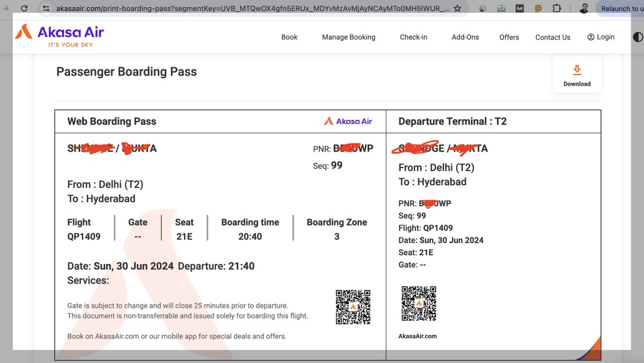This screenshot has width=644, height=363.
Task: Open the Offers menu item
Action: pos(509,37)
